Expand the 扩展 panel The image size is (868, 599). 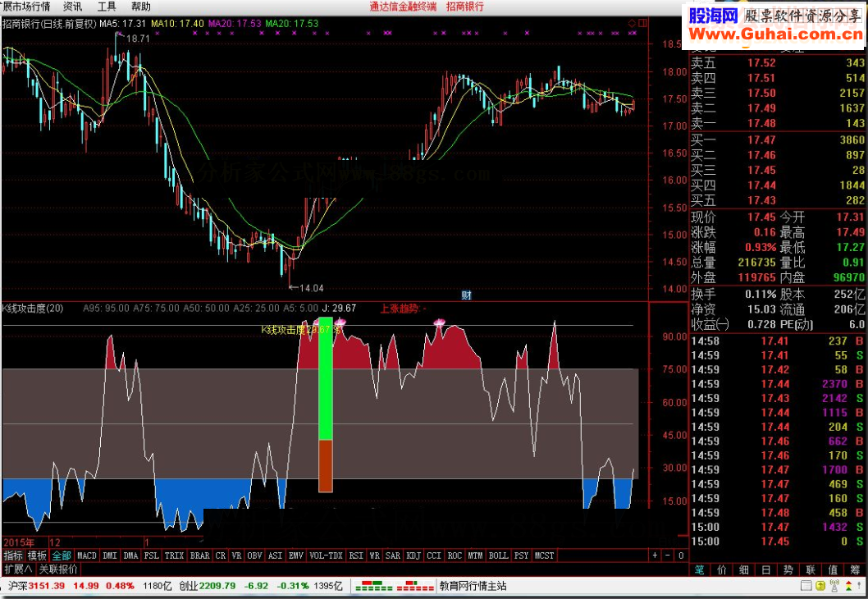pyautogui.click(x=18, y=569)
